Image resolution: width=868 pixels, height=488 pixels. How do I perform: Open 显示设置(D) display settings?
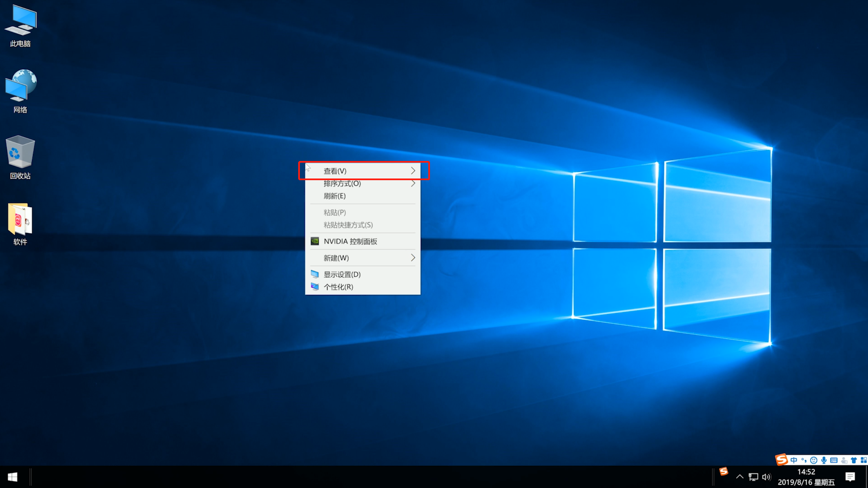coord(363,274)
